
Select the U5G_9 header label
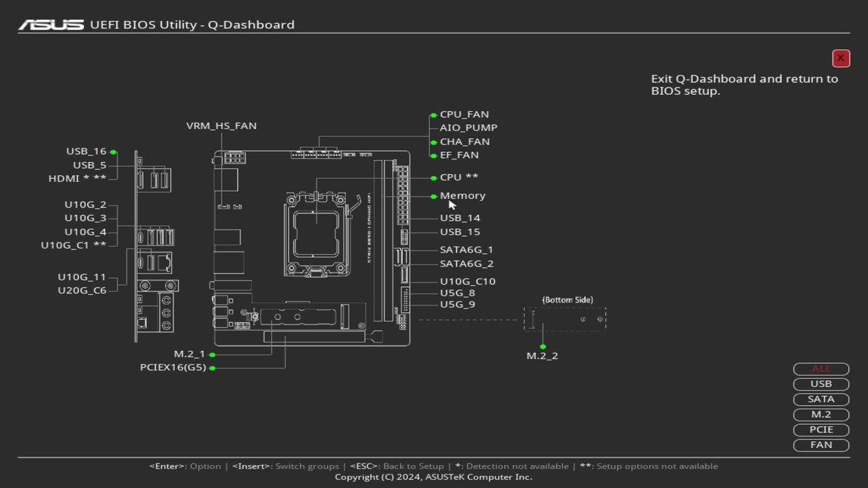pos(458,304)
